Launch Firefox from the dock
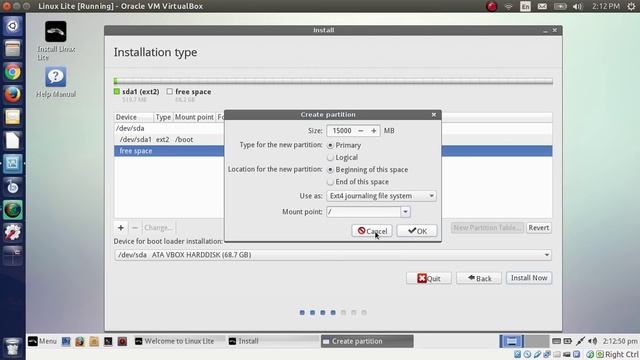Screen dimensions: 640x360 pos(13,95)
